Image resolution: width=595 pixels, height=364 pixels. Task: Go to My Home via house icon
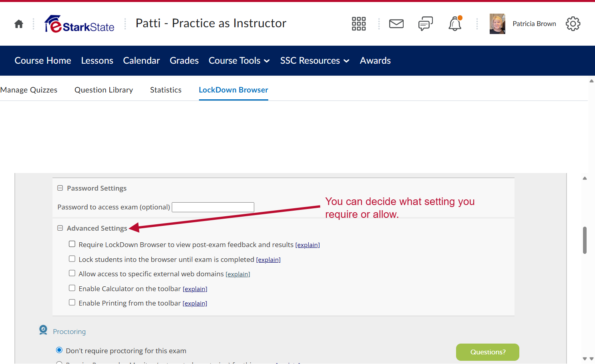point(19,24)
